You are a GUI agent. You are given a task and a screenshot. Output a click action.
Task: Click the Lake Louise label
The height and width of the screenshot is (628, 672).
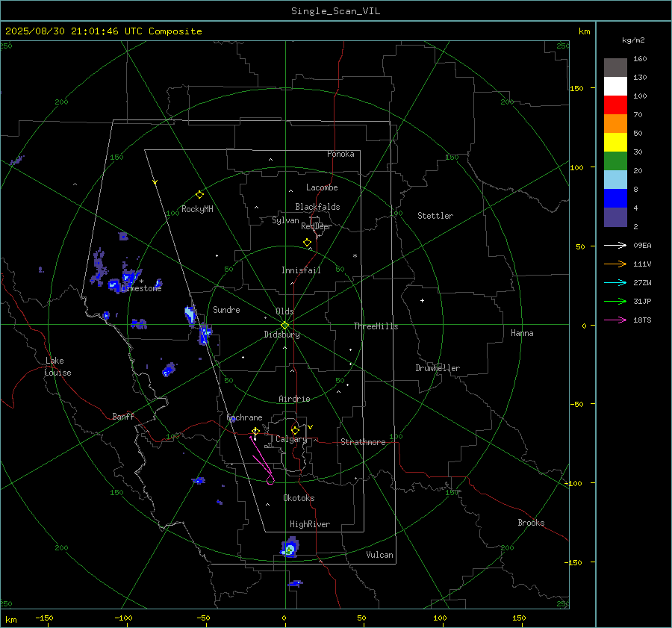(57, 367)
